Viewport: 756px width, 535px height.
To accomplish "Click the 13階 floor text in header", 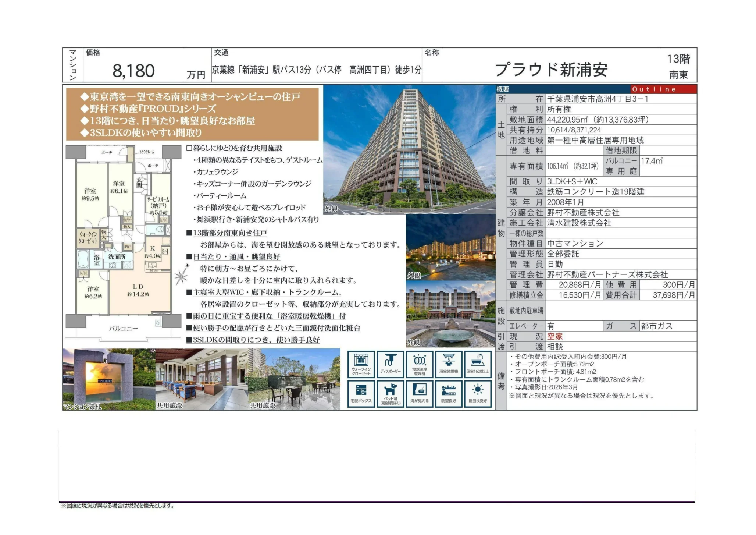I will point(679,59).
